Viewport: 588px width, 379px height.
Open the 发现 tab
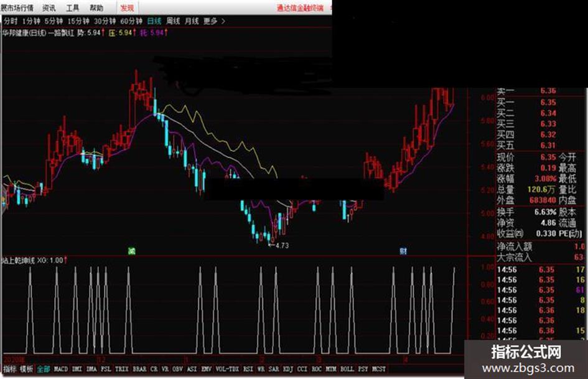pyautogui.click(x=127, y=7)
